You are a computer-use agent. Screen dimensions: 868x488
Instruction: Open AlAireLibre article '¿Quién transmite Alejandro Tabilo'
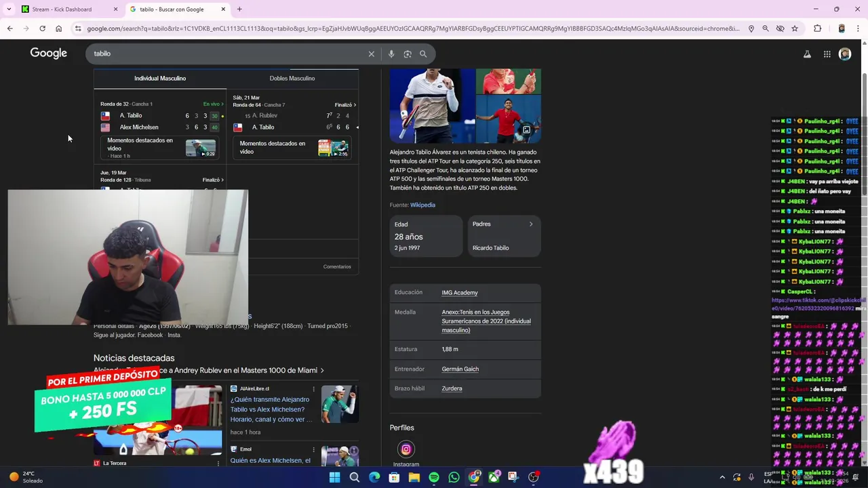click(x=271, y=409)
